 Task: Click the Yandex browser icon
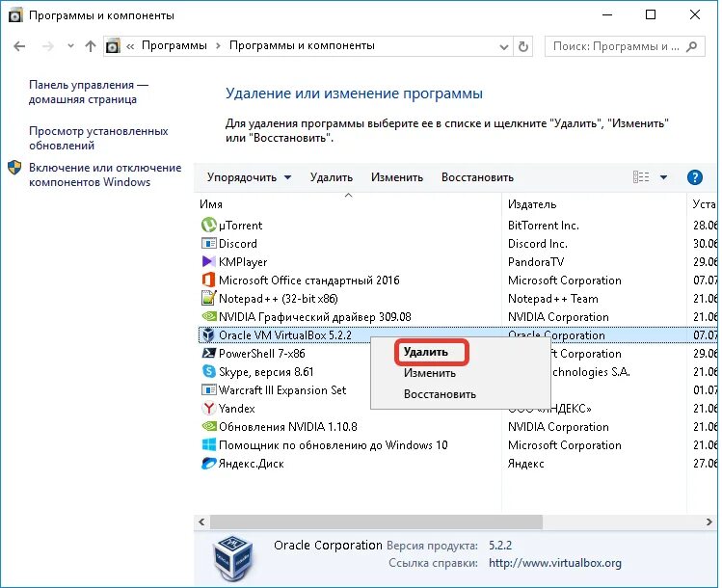coord(208,408)
